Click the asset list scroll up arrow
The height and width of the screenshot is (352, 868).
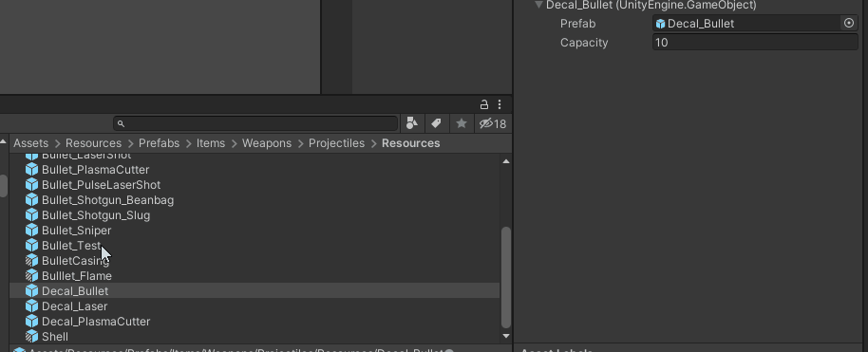tap(506, 161)
